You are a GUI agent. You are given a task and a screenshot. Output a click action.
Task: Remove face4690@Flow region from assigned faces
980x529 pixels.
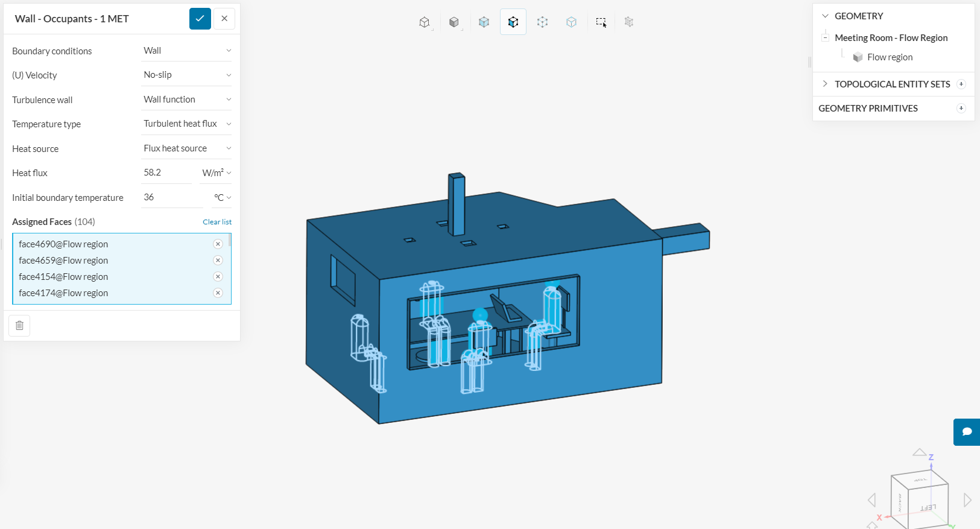(218, 244)
